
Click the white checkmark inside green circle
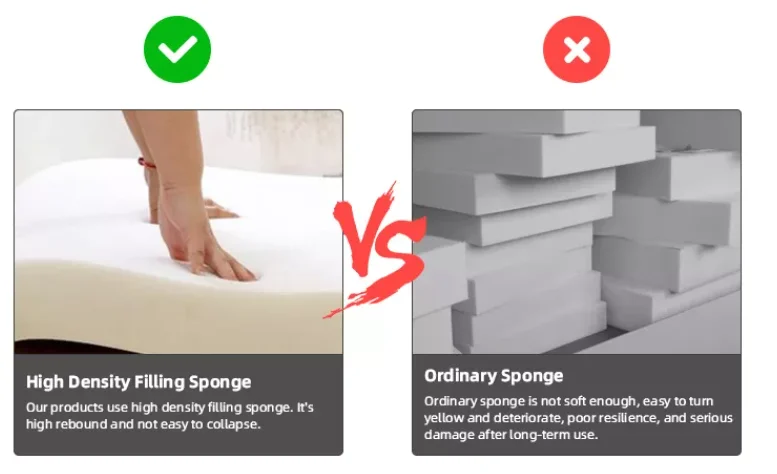pyautogui.click(x=177, y=50)
